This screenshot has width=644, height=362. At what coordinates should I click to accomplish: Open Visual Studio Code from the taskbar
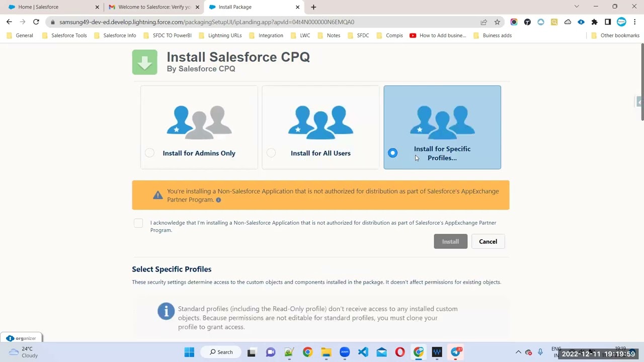[363, 352]
